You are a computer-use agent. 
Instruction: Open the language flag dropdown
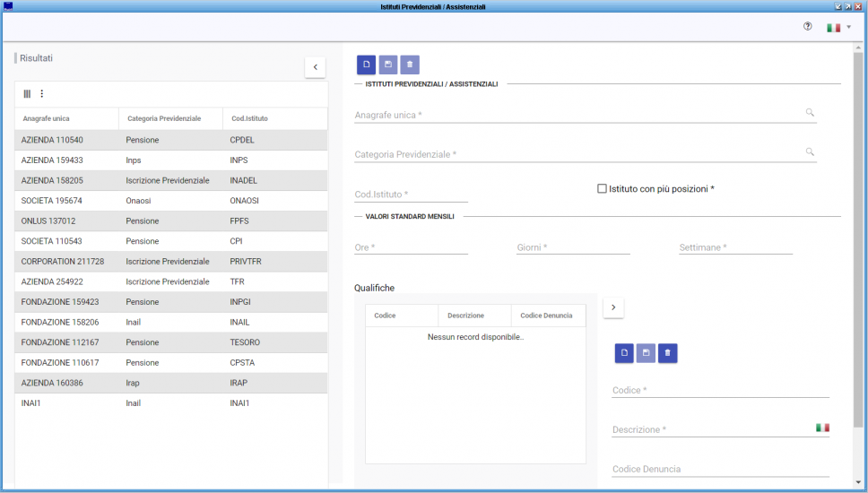[838, 28]
